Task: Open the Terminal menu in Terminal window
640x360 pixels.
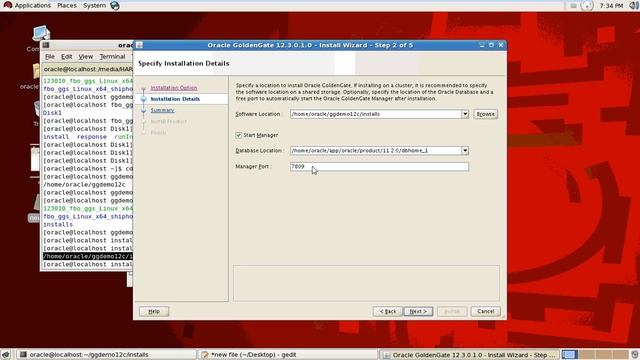Action: point(112,57)
